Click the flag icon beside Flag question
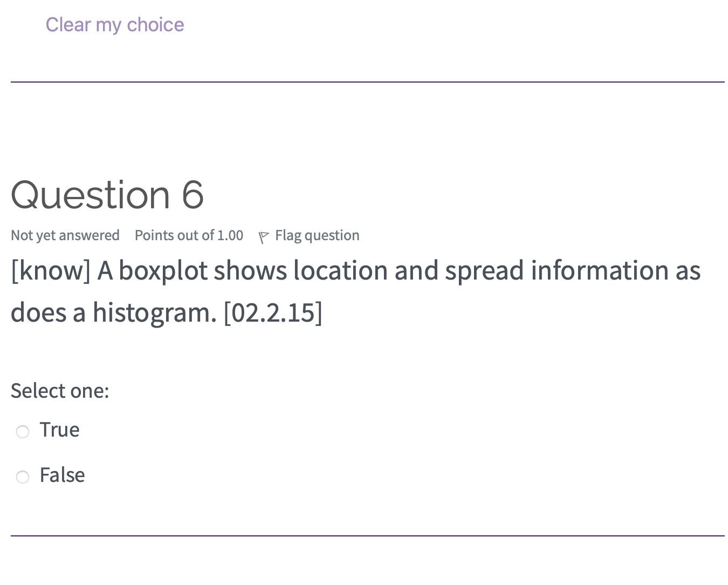This screenshot has height=585, width=728. coord(264,236)
